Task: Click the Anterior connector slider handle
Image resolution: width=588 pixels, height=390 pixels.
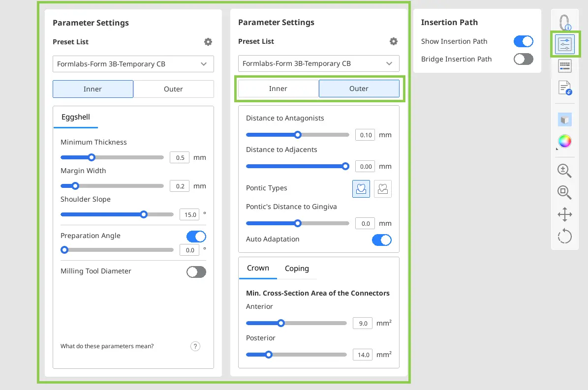Action: 281,323
